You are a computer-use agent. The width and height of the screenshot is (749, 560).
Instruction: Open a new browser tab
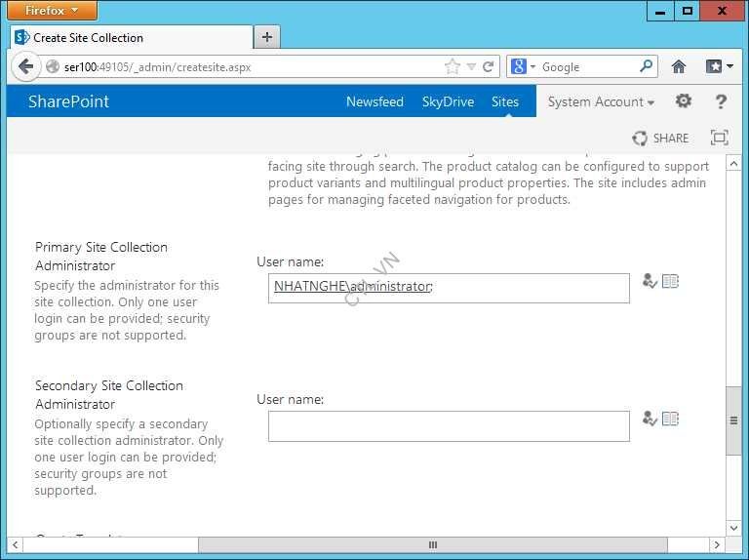pyautogui.click(x=266, y=37)
